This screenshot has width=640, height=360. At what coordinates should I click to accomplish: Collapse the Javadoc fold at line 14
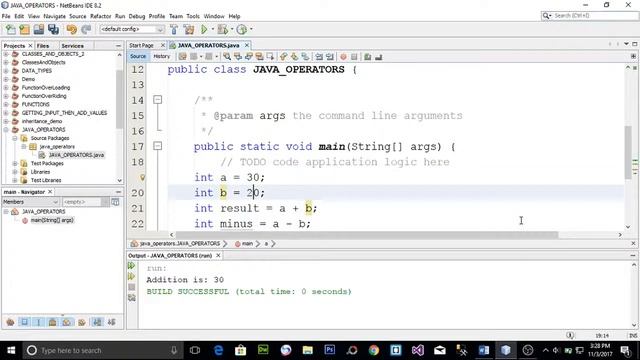(x=158, y=100)
